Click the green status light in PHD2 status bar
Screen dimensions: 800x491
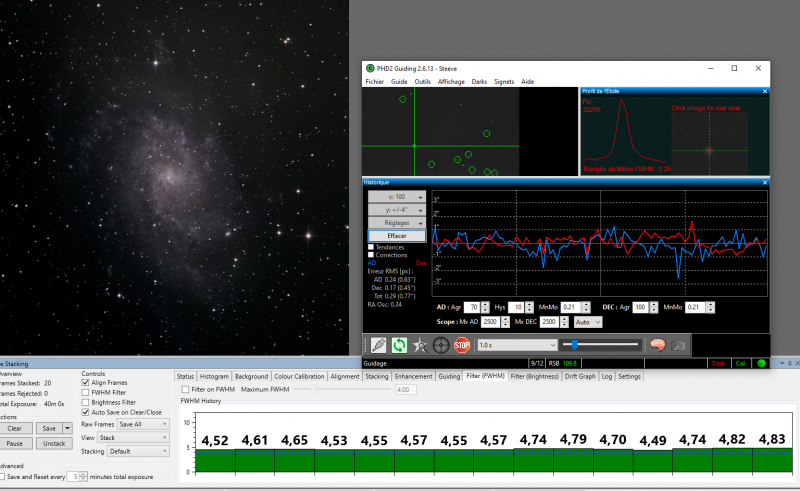[761, 363]
